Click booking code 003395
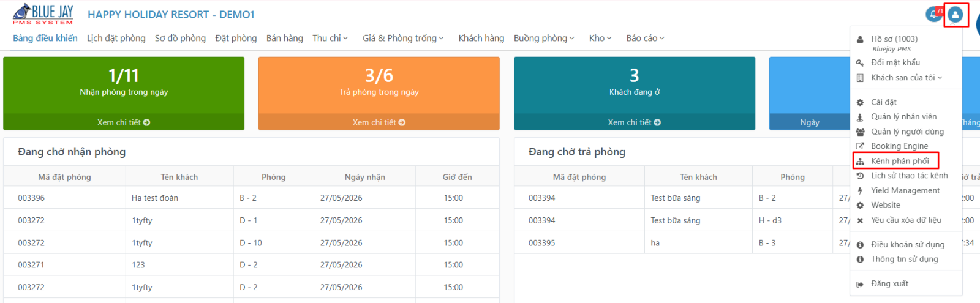 pyautogui.click(x=542, y=243)
